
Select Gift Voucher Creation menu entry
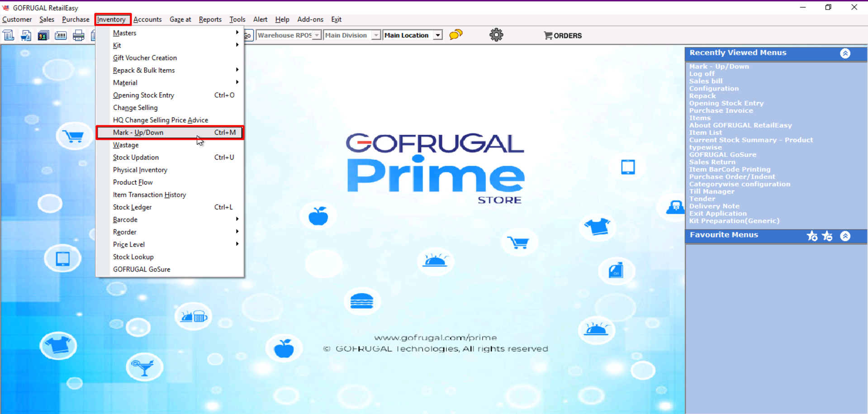pos(170,58)
